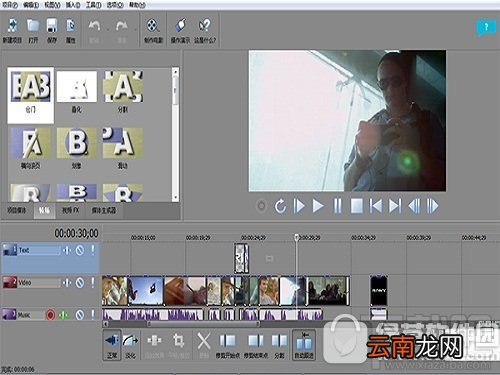Go to start of project
The height and width of the screenshot is (375, 500).
[376, 206]
